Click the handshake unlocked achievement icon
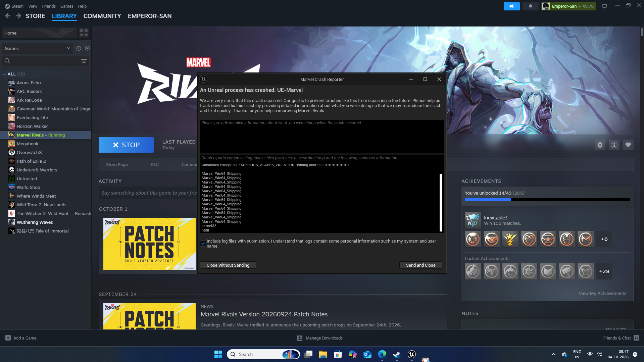 click(491, 239)
